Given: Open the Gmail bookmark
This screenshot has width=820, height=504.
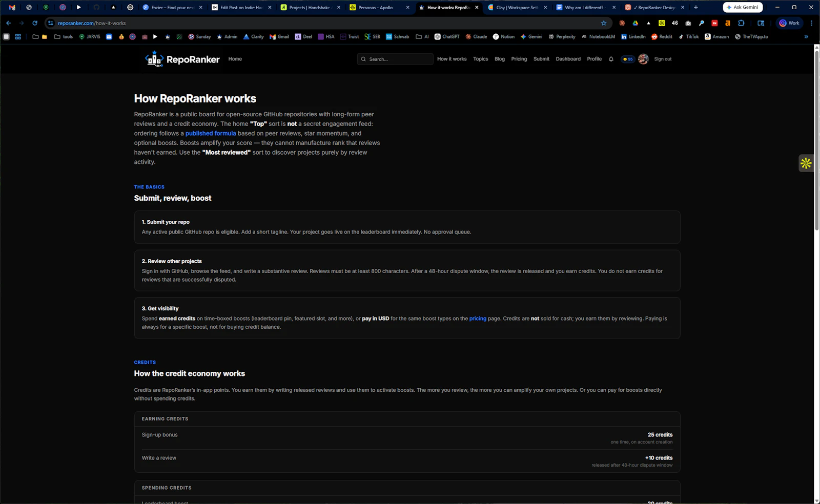Looking at the screenshot, I should (x=279, y=37).
